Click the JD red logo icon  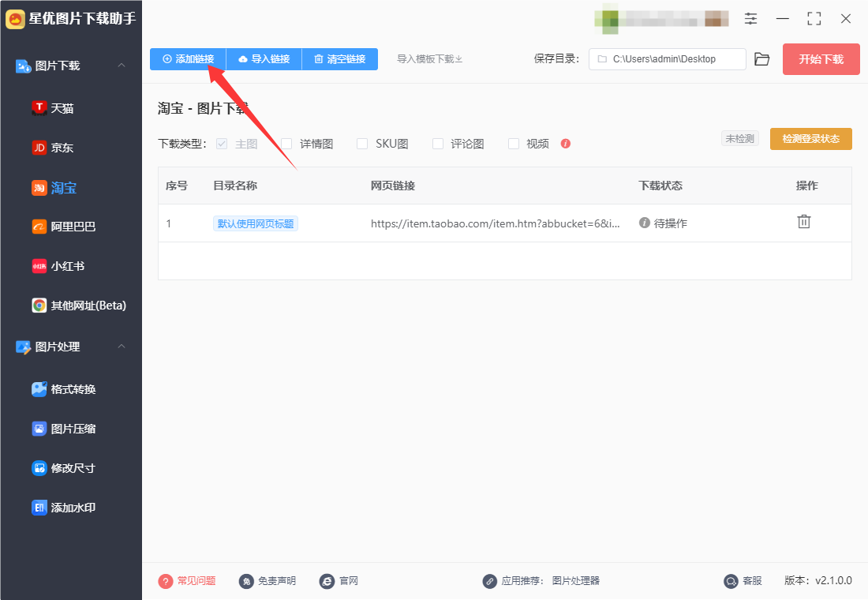(x=39, y=148)
